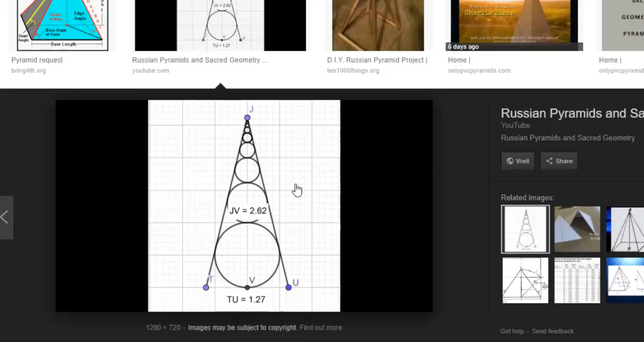Select related image of white paper pyramid
Screen dimensions: 644x342
(577, 229)
